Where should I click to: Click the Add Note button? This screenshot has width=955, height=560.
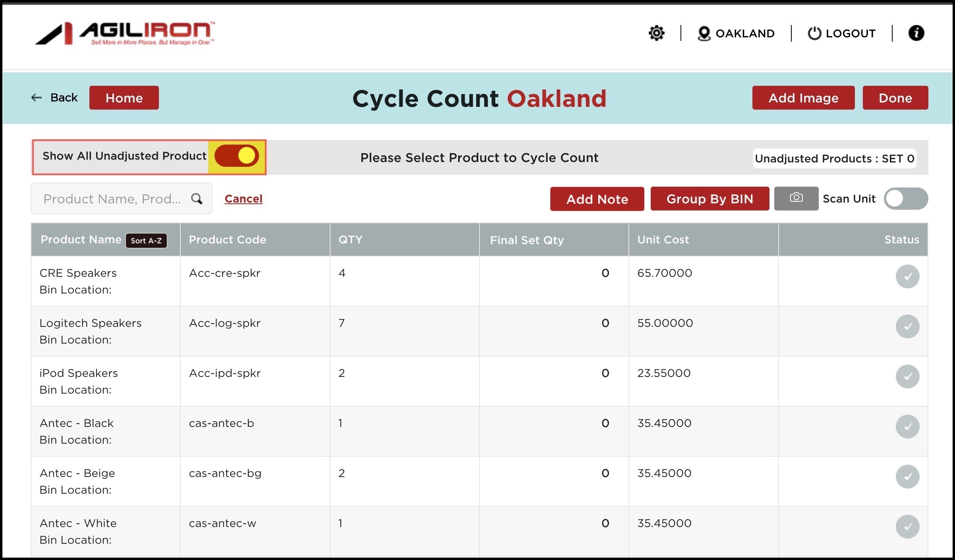point(597,199)
